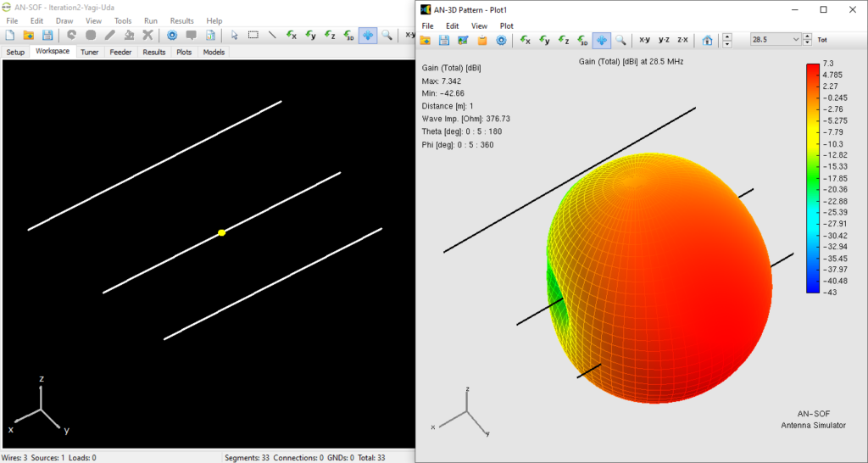Click the home view icon in AN-3D Pattern
The width and height of the screenshot is (868, 463).
[x=707, y=40]
